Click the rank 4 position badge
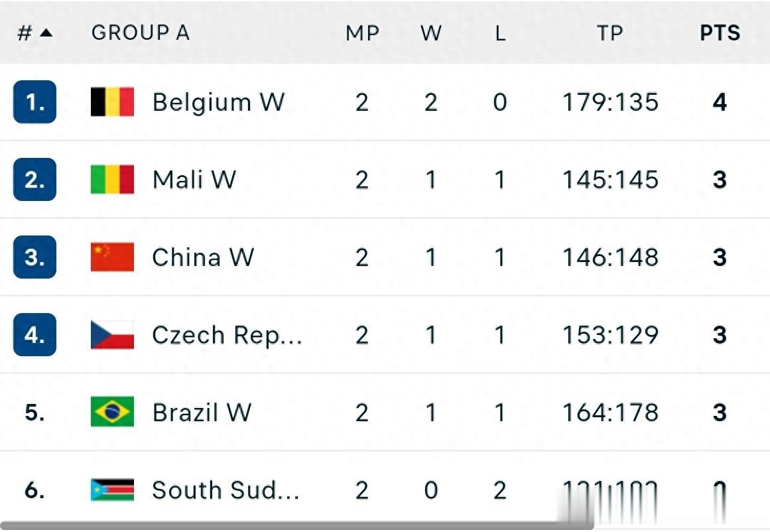The width and height of the screenshot is (770, 532). click(34, 335)
